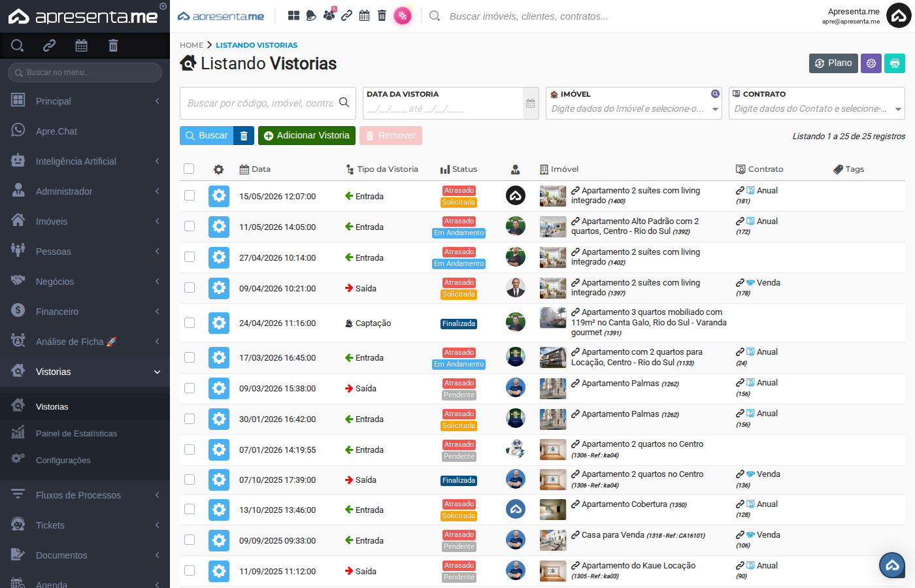Open gear actions for 07/10/2025 17:39:00 row
The image size is (915, 588).
click(219, 480)
